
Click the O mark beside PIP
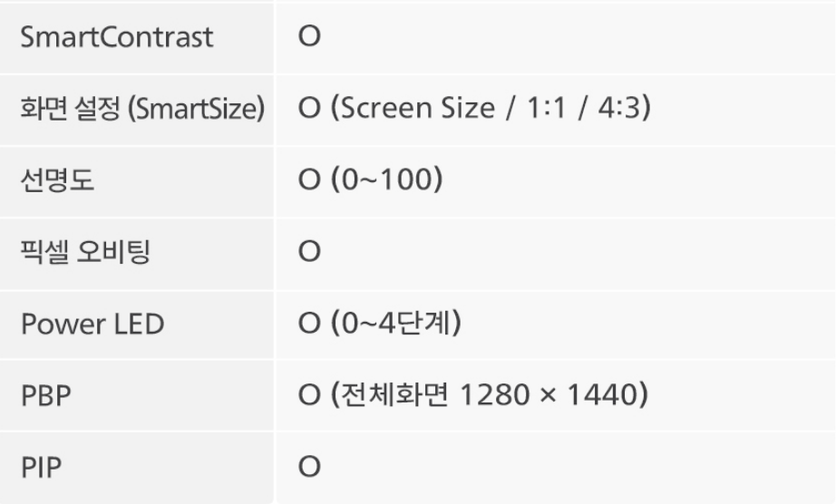[309, 467]
